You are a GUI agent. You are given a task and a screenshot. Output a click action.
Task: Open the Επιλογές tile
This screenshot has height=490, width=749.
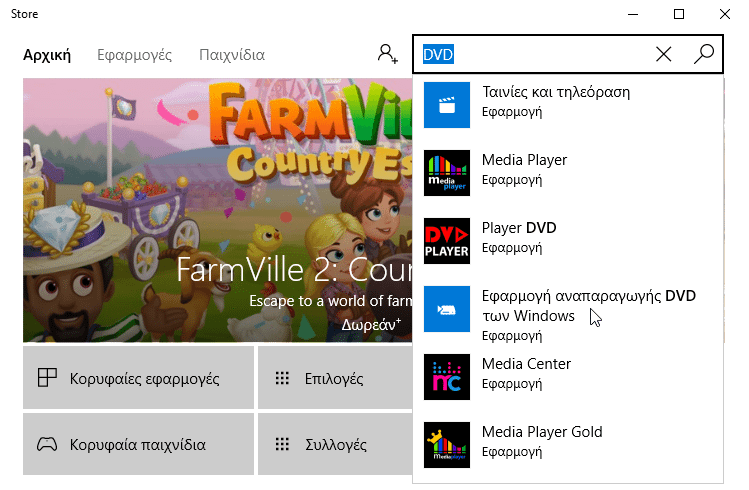tap(335, 378)
